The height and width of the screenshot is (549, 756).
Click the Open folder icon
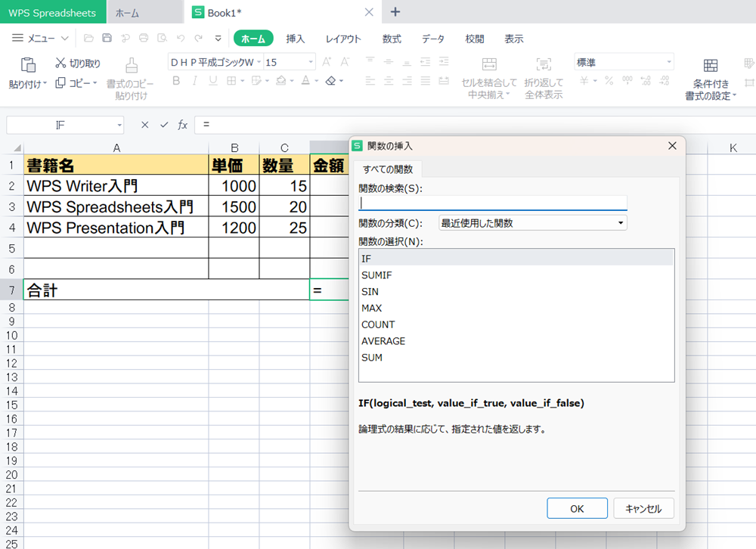(88, 38)
